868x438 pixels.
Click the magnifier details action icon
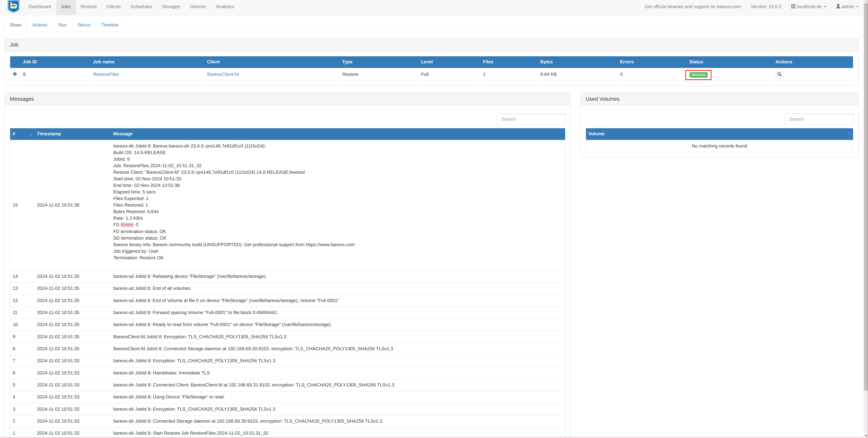coord(779,74)
